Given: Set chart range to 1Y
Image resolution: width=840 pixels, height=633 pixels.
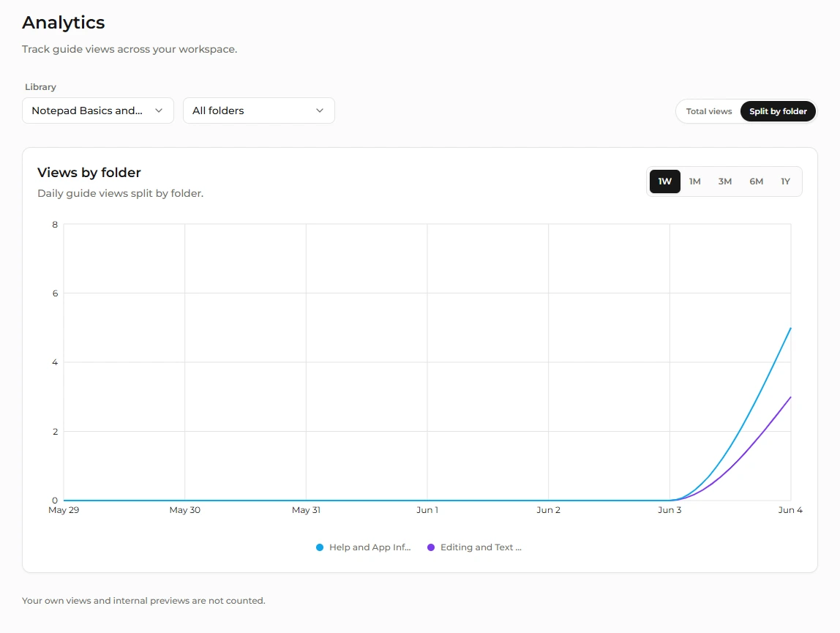Looking at the screenshot, I should click(785, 181).
